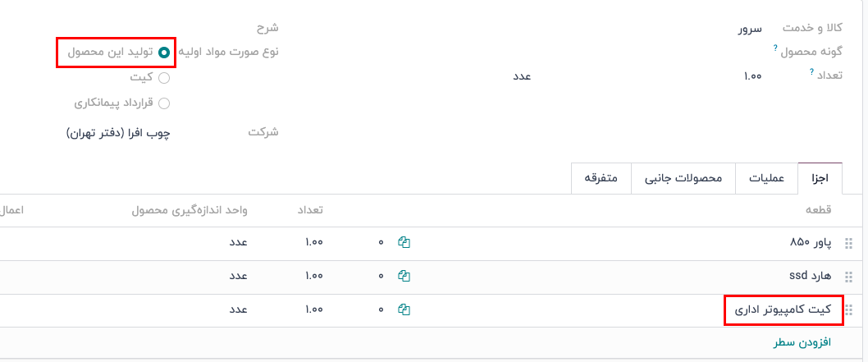Switch to متفرقه tab
Screen dimensions: 868x362
tap(601, 178)
